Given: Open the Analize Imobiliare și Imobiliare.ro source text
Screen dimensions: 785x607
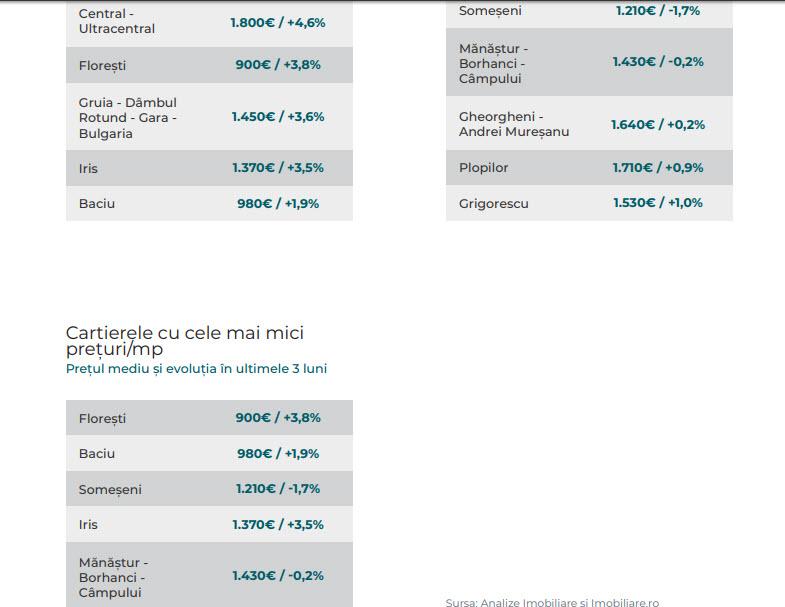Looking at the screenshot, I should coord(552,602).
